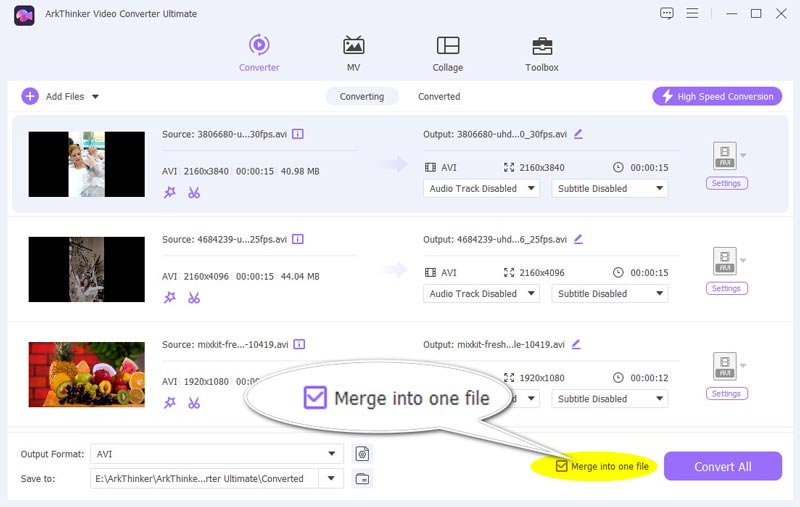Click the 3806680 video format arrow next to AVI icon
800x507 pixels.
[x=743, y=155]
